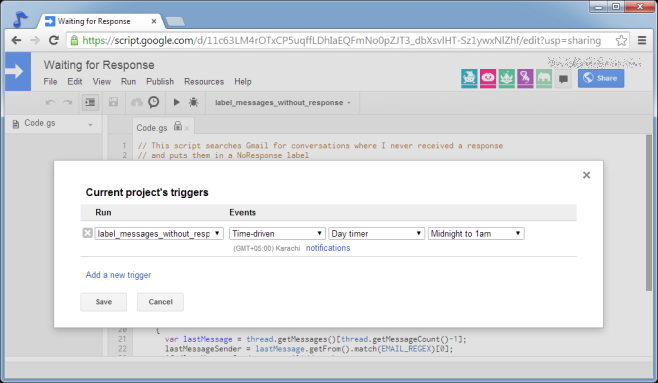This screenshot has height=383, width=658.
Task: Open current project's triggers clock icon
Action: 154,102
